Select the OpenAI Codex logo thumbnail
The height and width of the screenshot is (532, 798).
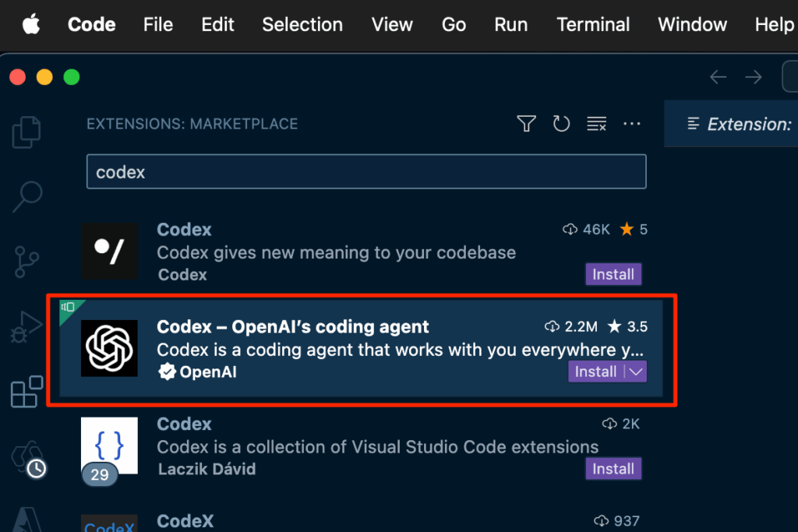click(110, 347)
